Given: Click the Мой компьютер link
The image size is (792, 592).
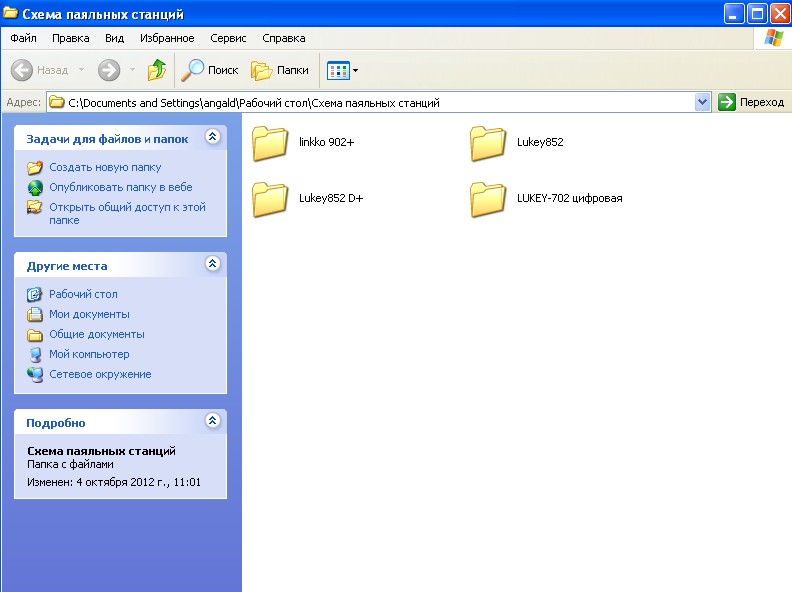Looking at the screenshot, I should pyautogui.click(x=89, y=354).
